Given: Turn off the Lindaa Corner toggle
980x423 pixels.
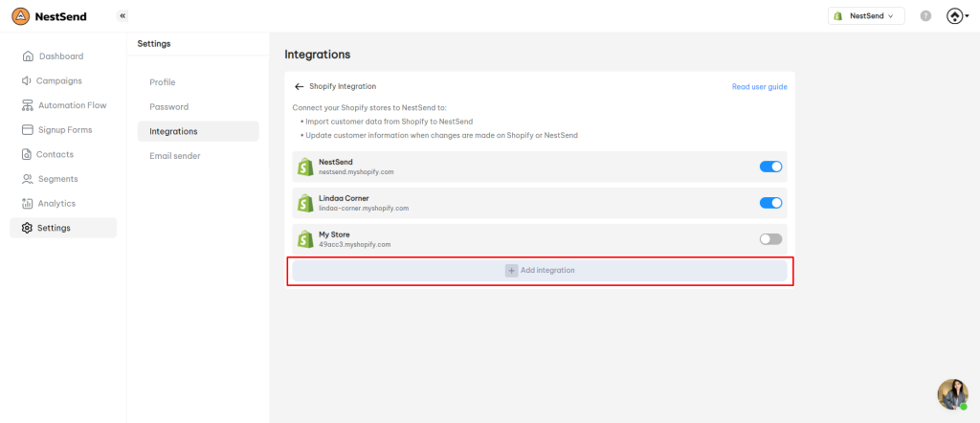Looking at the screenshot, I should coord(770,203).
